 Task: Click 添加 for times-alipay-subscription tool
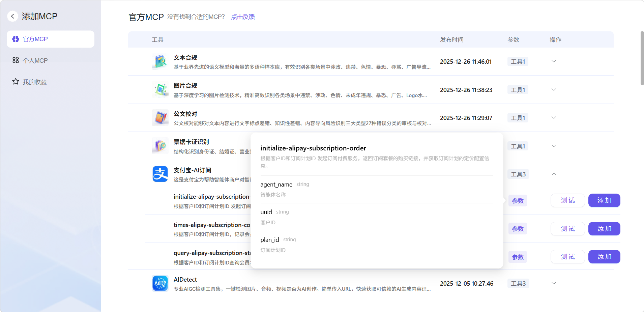point(604,229)
